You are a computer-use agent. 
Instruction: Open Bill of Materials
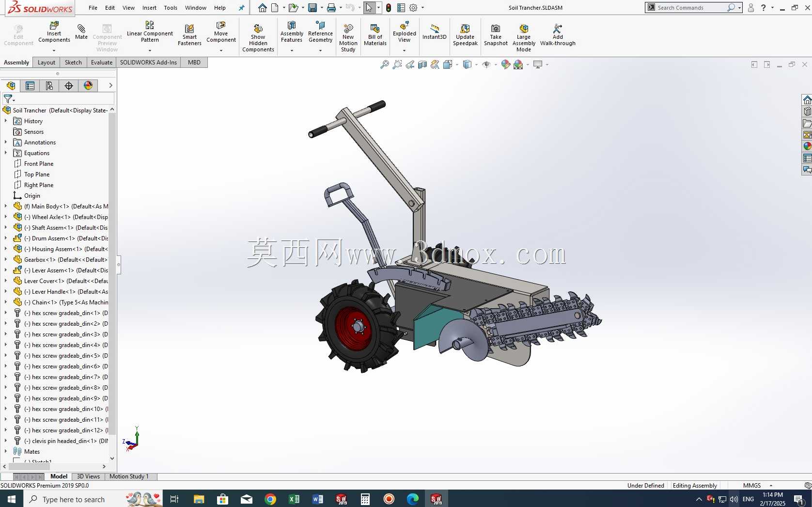click(375, 35)
